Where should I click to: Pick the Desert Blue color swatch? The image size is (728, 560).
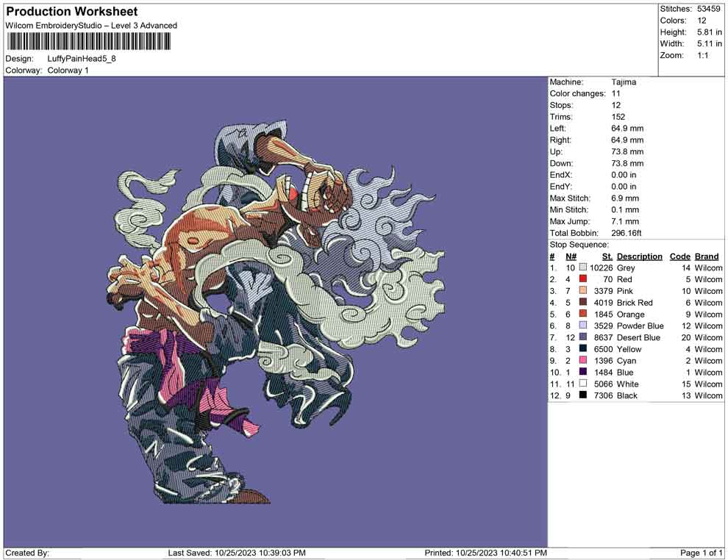click(582, 337)
